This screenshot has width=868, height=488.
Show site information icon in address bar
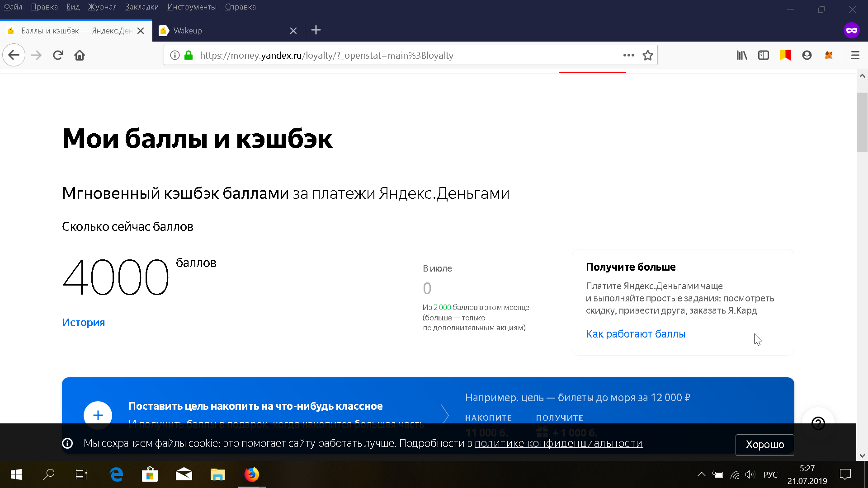pyautogui.click(x=175, y=55)
